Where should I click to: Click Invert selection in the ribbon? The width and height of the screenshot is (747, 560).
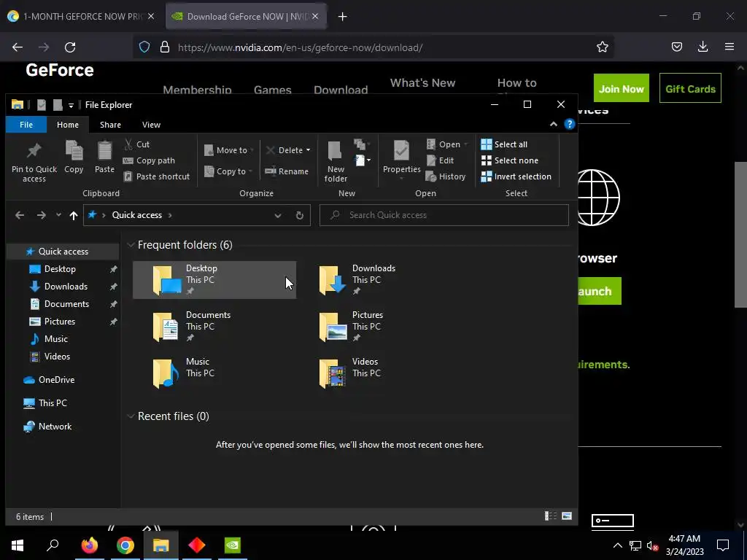click(x=516, y=176)
